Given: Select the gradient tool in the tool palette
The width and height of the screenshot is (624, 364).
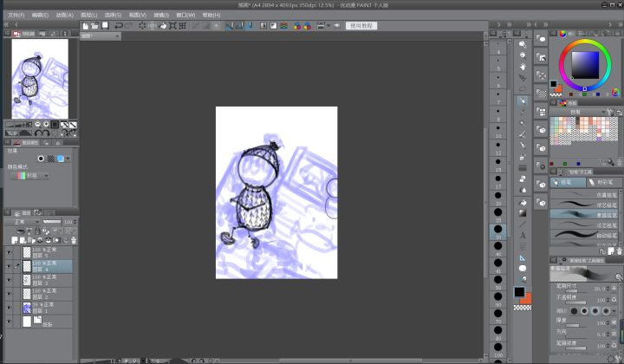Looking at the screenshot, I should 523,213.
